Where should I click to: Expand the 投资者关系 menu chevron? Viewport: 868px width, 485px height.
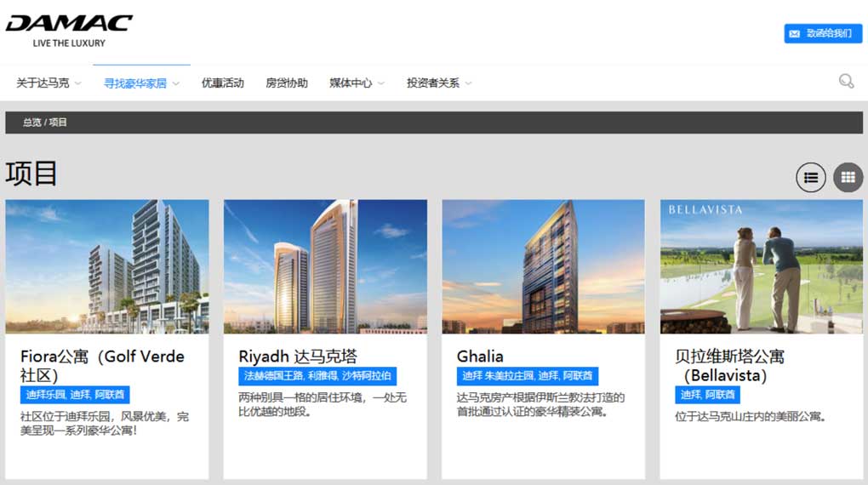coord(468,83)
